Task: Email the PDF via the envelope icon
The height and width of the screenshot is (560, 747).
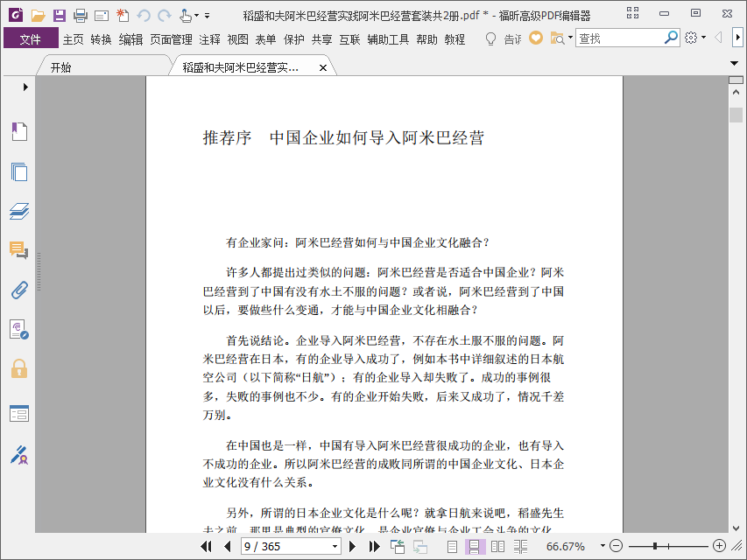Action: (x=102, y=17)
